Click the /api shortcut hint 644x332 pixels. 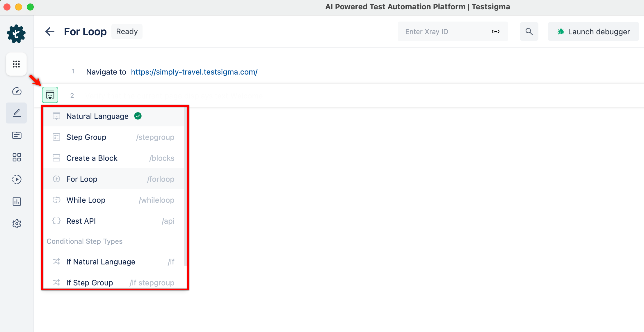(x=168, y=221)
